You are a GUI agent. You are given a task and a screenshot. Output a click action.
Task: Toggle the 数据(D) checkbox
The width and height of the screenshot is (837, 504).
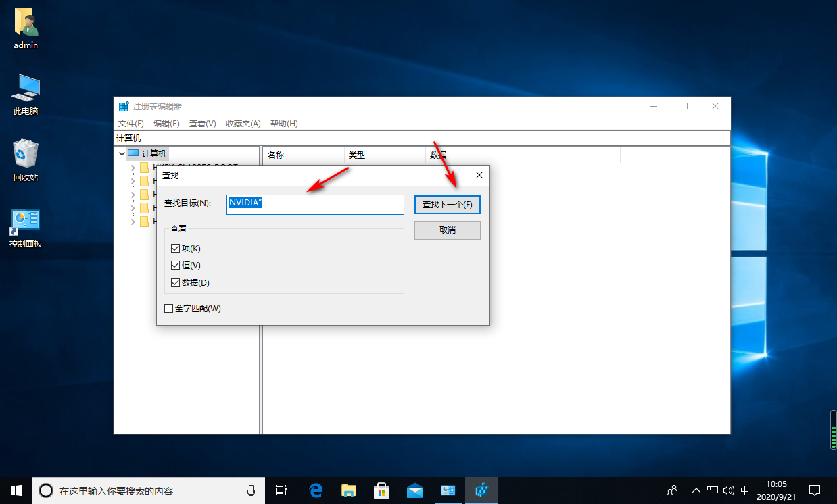176,283
